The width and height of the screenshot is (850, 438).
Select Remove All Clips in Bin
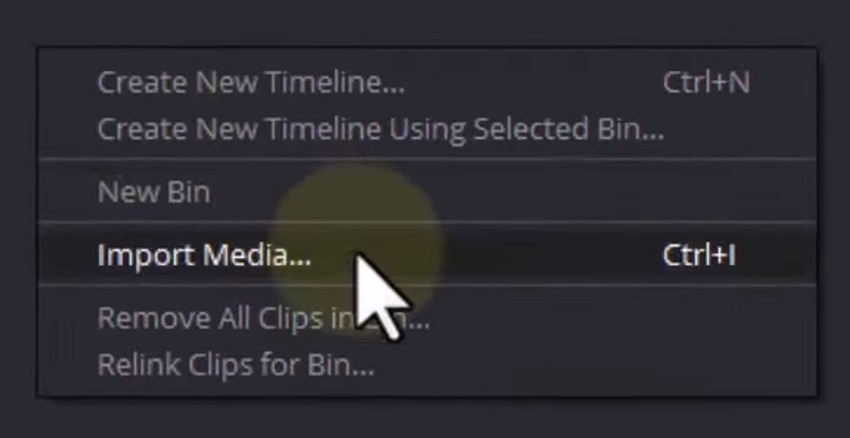click(427, 318)
